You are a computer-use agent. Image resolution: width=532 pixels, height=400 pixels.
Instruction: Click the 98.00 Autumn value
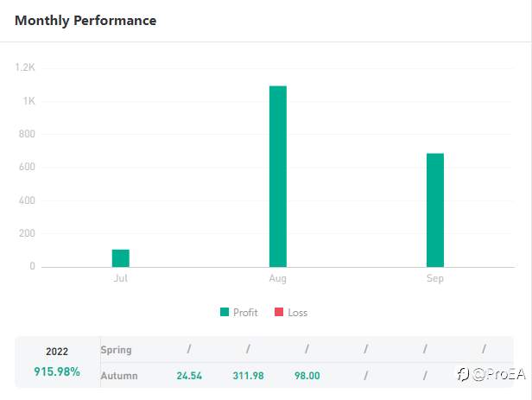pos(307,376)
